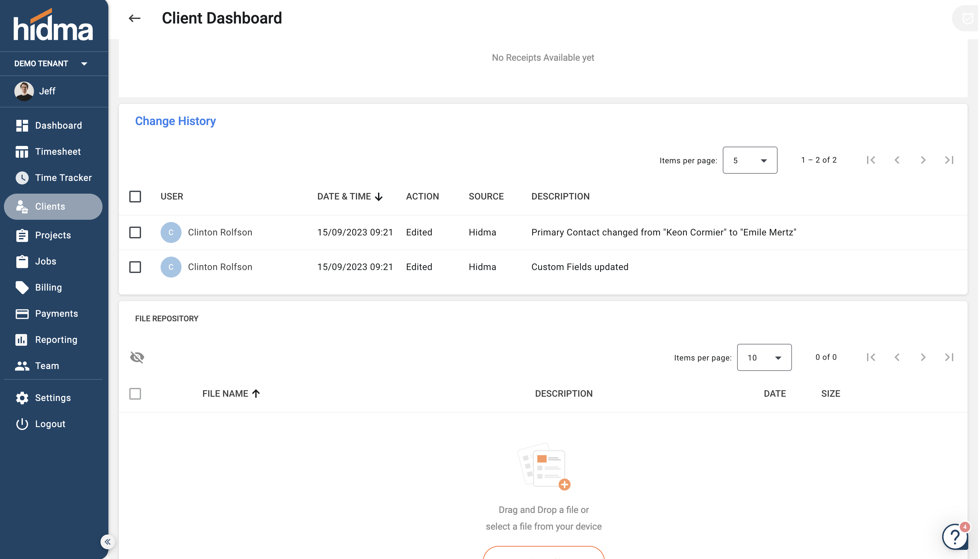Click the alarm icon at top right
The width and height of the screenshot is (980, 559).
[967, 18]
